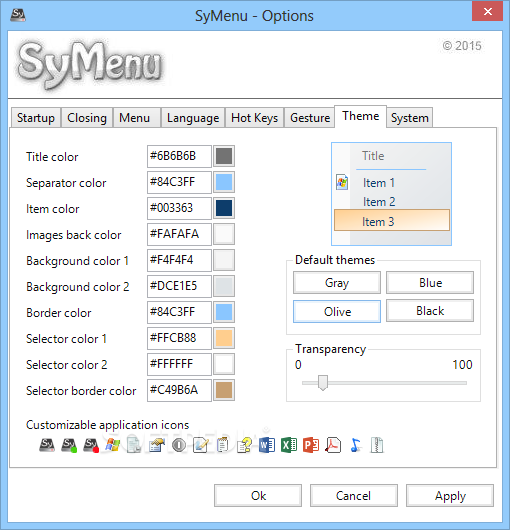Apply the Blue default theme
Viewport: 510px width, 530px height.
pos(430,283)
